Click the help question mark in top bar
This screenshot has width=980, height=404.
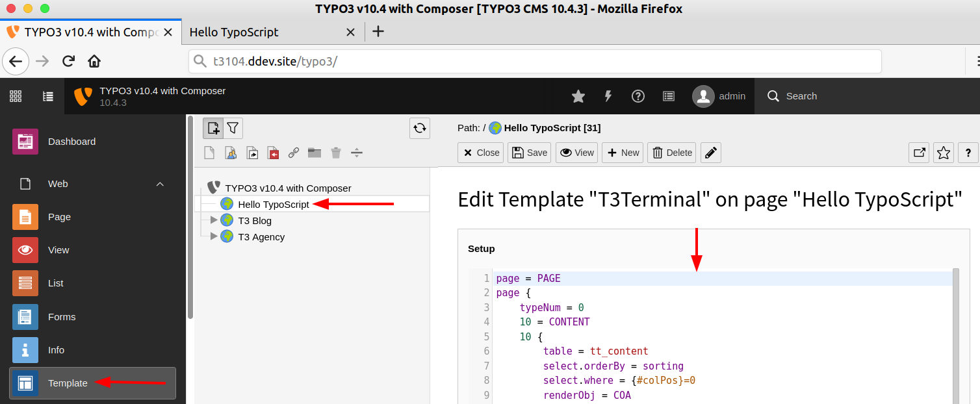tap(638, 96)
